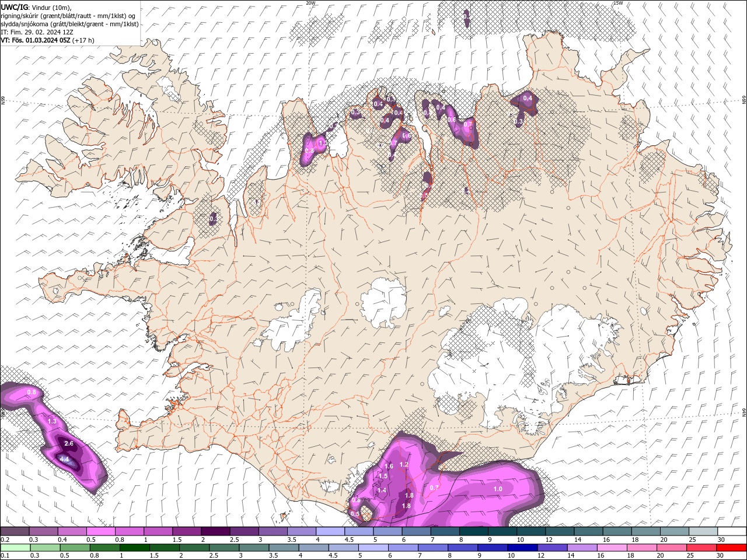
Task: Click lower legend dark blue swatch between 10 and 12
Action: tap(523, 548)
